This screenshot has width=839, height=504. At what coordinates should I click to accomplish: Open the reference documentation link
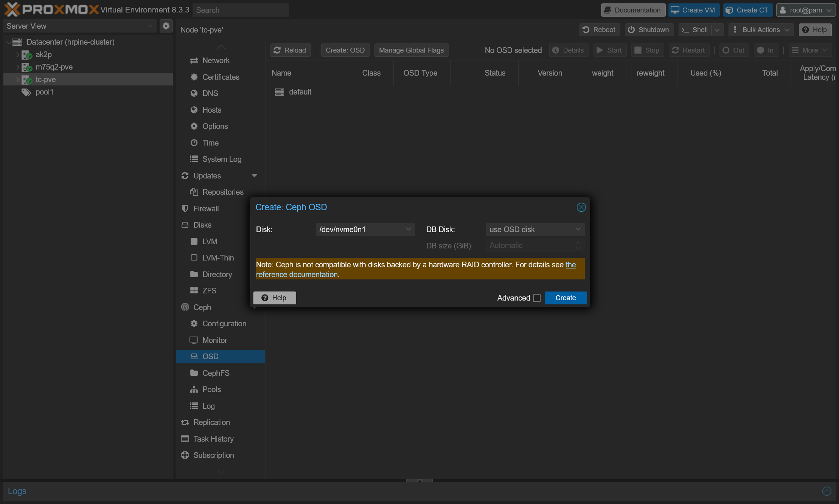pos(297,275)
